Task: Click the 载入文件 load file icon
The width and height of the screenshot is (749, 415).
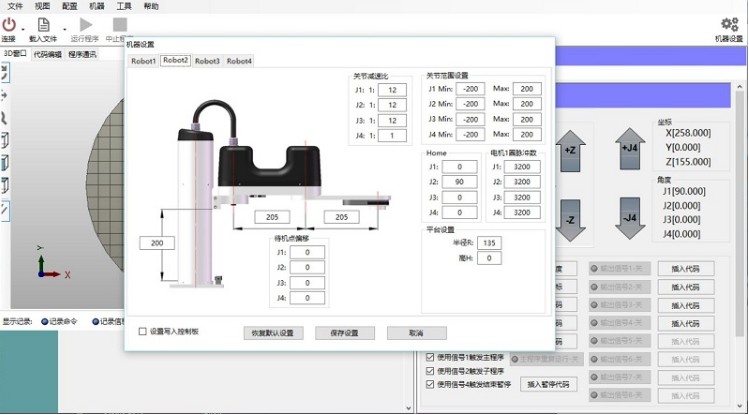Action: [43, 24]
